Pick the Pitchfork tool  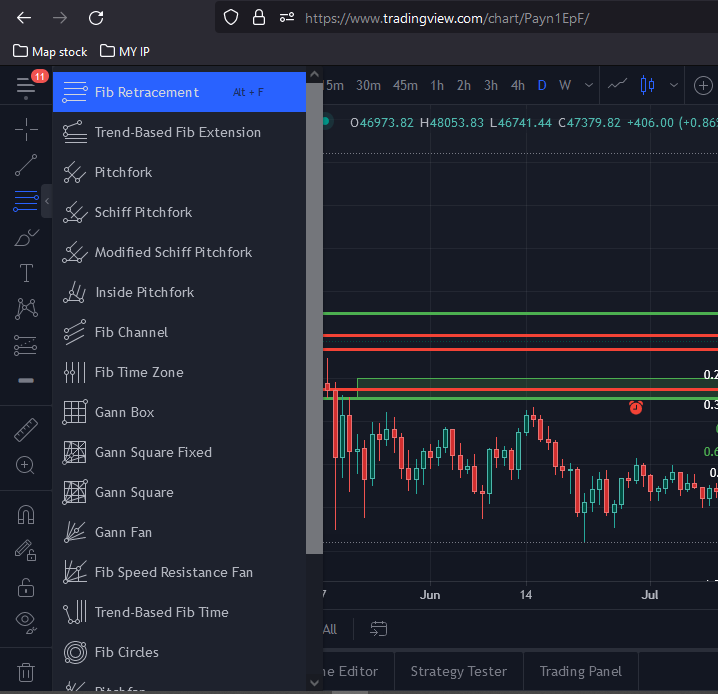point(179,172)
